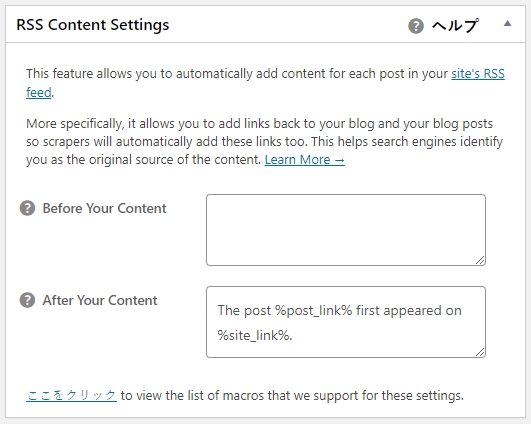Place cursor on %post_link% macro text
Screen dimensions: 531x424
point(314,311)
